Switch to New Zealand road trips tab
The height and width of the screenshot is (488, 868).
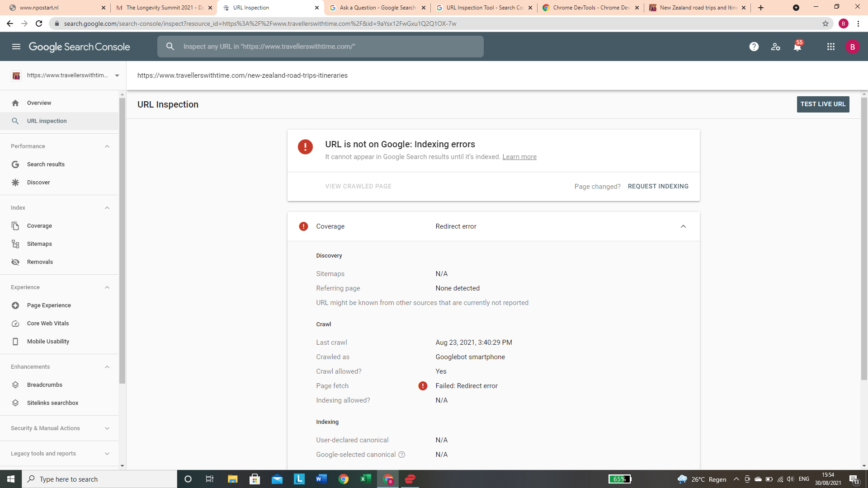coord(696,8)
